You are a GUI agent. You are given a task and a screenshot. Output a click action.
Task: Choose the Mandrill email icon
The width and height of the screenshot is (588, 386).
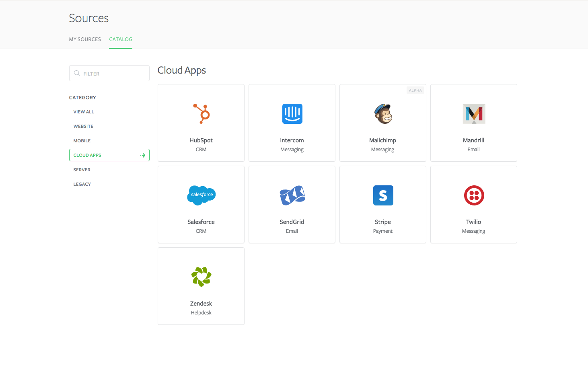[474, 114]
